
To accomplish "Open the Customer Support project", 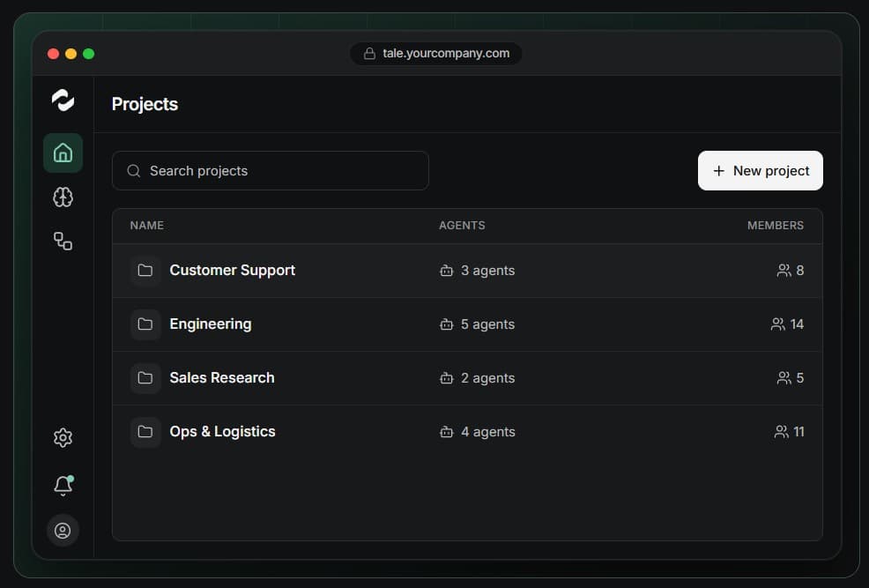I will click(467, 271).
